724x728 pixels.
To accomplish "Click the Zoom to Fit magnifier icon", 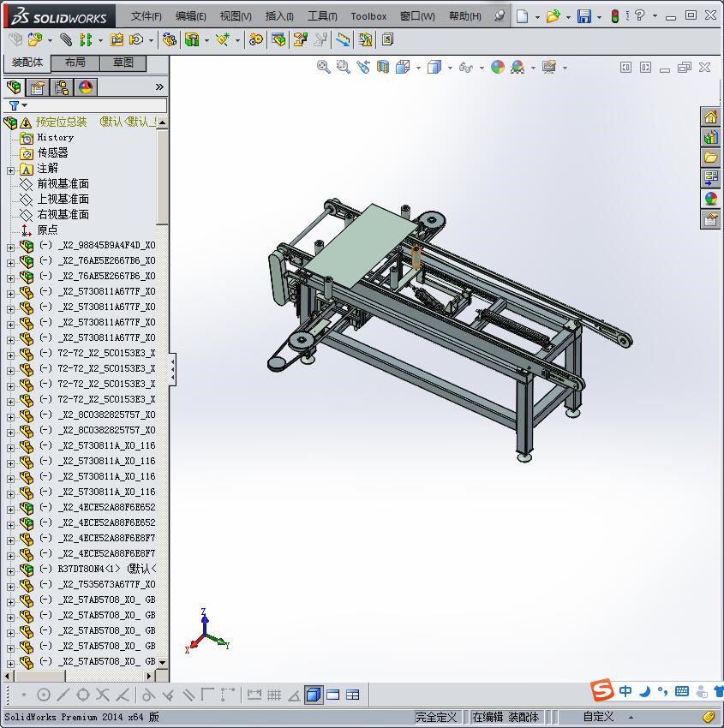I will (x=323, y=68).
